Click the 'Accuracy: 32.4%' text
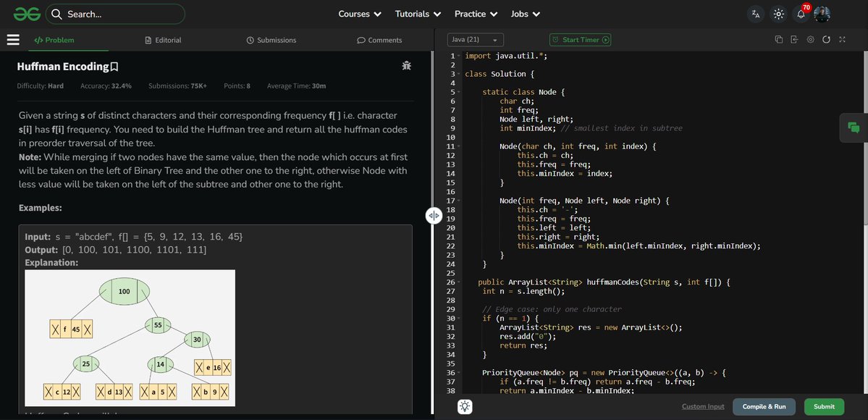The image size is (868, 420). click(106, 86)
